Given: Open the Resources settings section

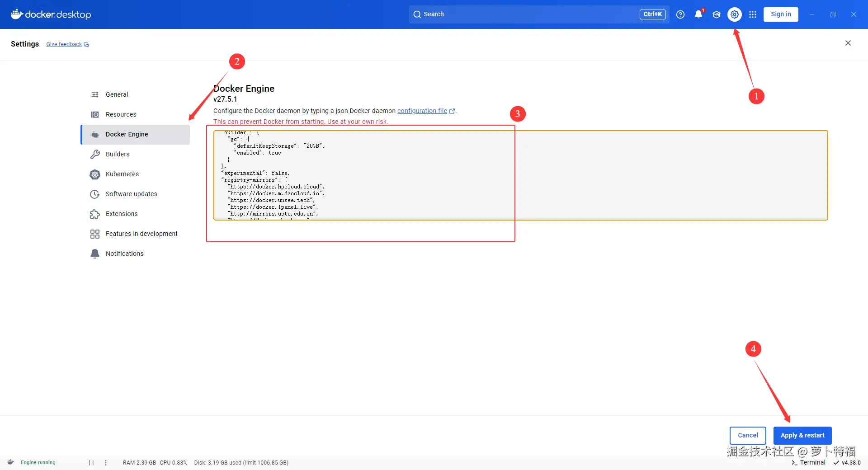Looking at the screenshot, I should coord(136,114).
